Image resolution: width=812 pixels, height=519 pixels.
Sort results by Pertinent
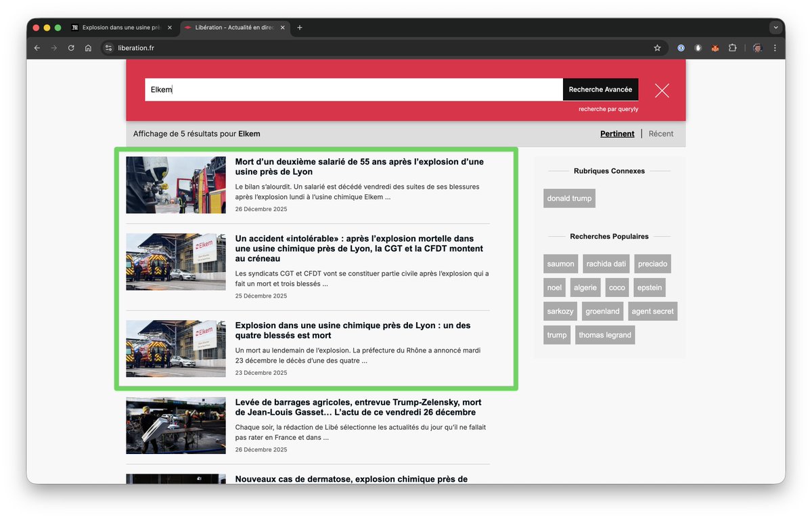617,134
